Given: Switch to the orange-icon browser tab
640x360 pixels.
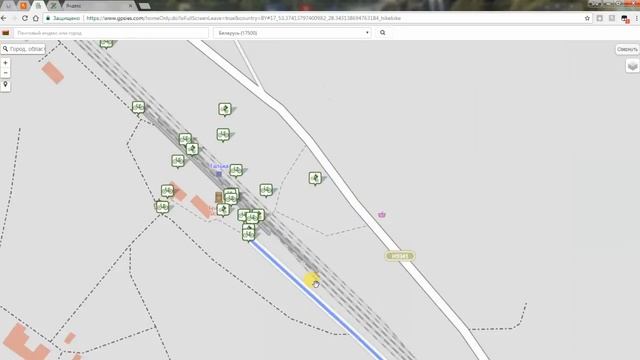Looking at the screenshot, I should [23, 6].
